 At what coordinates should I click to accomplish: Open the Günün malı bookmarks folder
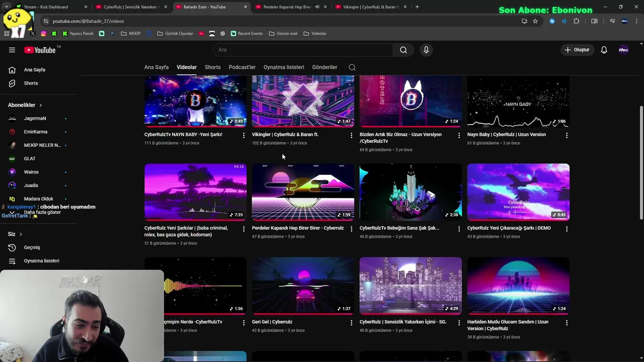tap(283, 34)
